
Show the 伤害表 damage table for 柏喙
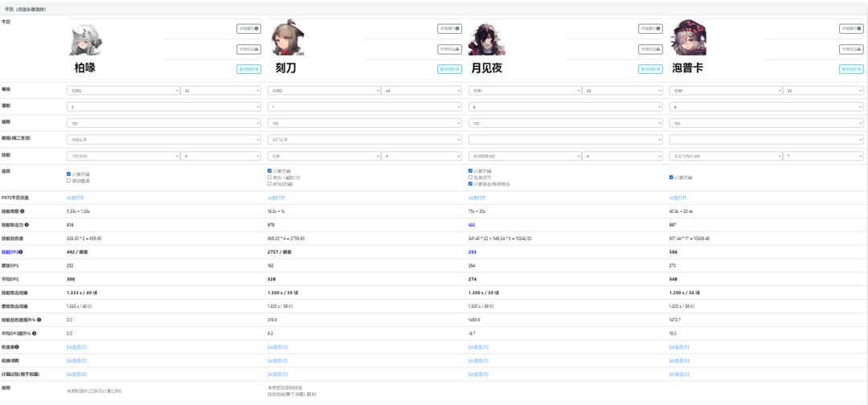coord(76,347)
